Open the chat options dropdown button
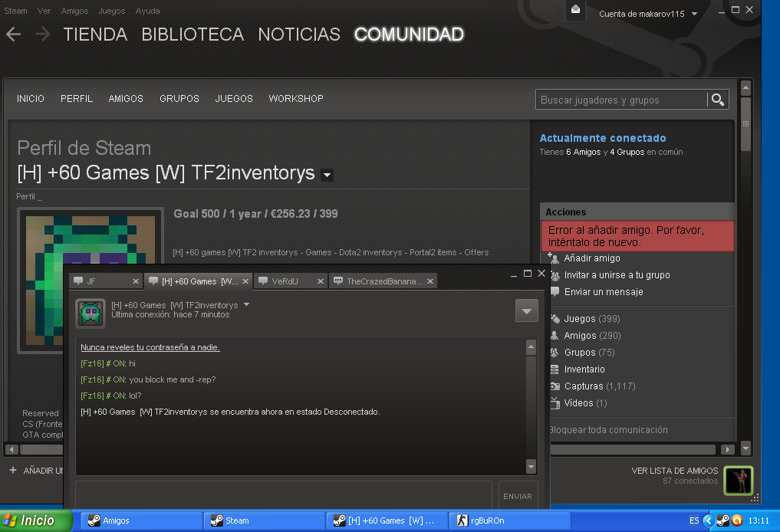The image size is (780, 532). tap(527, 311)
